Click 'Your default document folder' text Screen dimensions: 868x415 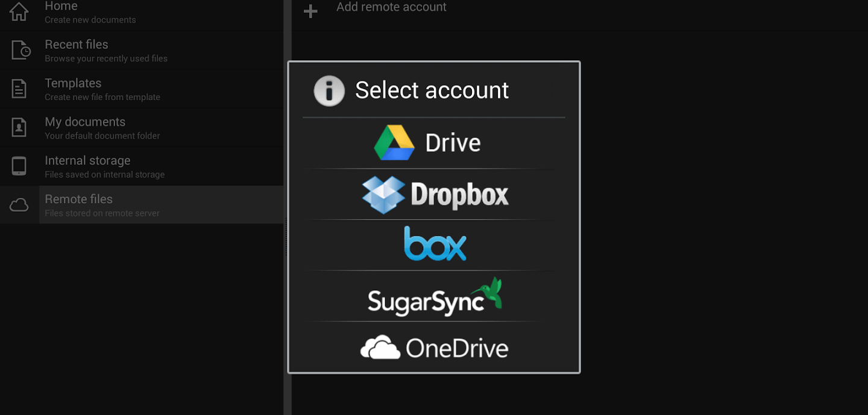102,136
